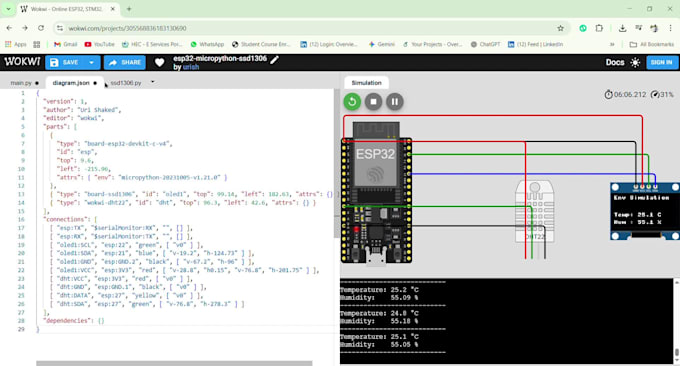Click the simulation speed gauge icon
Image resolution: width=680 pixels, height=366 pixels.
655,94
